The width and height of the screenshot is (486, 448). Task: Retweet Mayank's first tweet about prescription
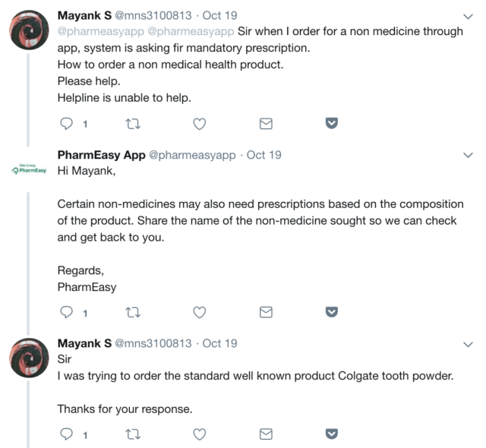133,123
